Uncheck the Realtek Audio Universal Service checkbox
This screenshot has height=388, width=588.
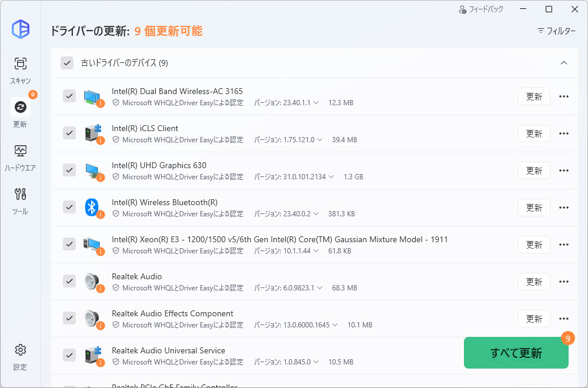click(x=69, y=355)
